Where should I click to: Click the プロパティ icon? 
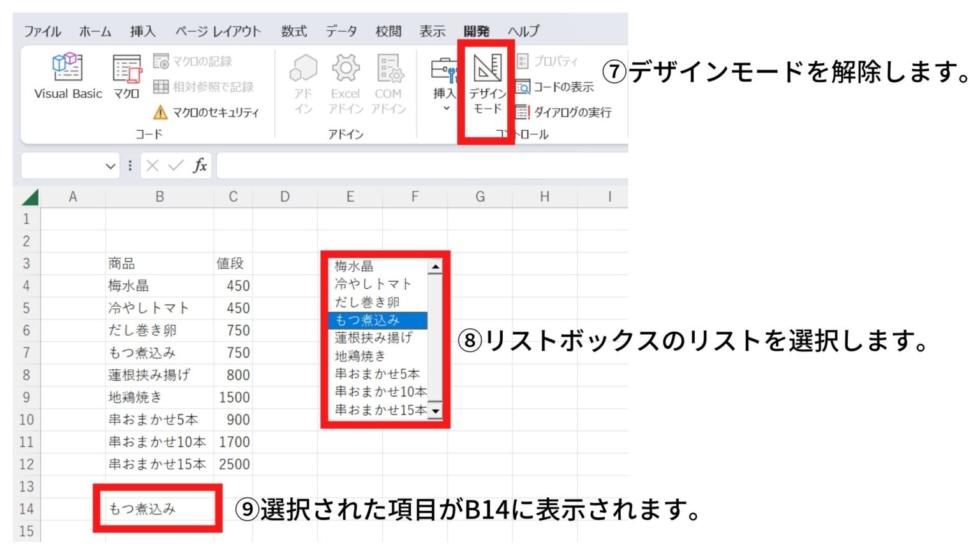pos(551,61)
